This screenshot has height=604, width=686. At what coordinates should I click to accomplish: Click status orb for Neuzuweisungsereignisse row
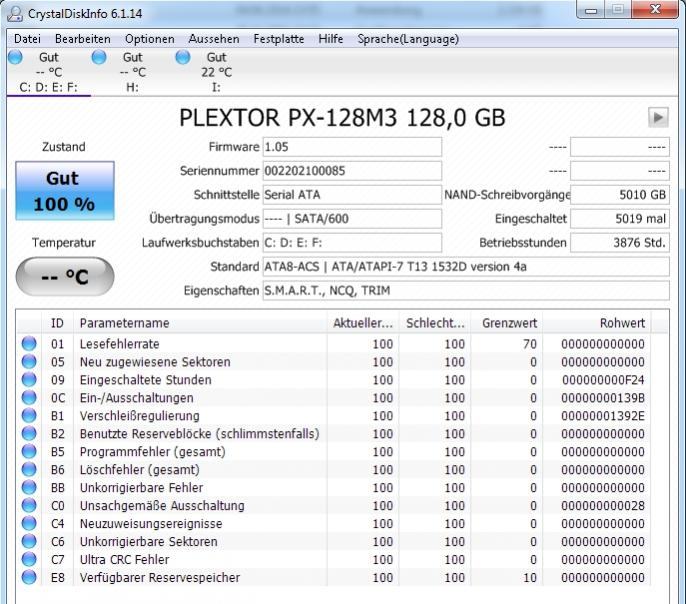[x=29, y=523]
